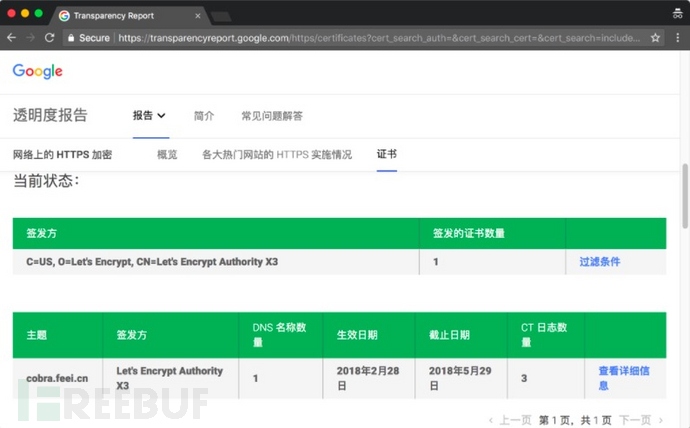Click the 2018年5月29日 expiry cell
The height and width of the screenshot is (428, 690).
[x=460, y=378]
